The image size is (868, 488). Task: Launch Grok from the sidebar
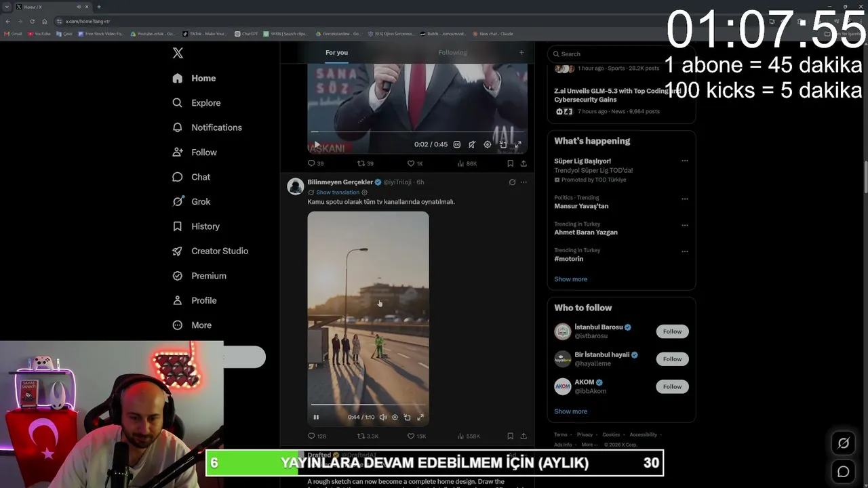191,201
